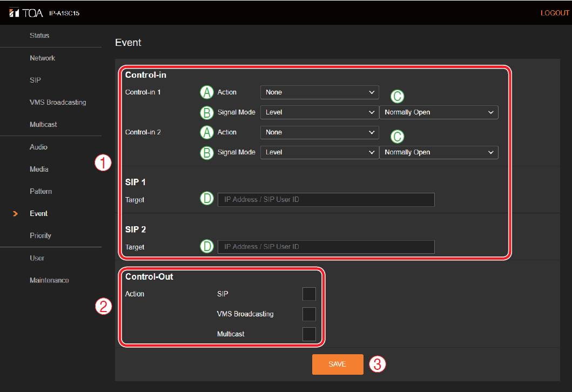This screenshot has width=572, height=392.
Task: Click the orange arrow beside Event
Action: click(15, 214)
